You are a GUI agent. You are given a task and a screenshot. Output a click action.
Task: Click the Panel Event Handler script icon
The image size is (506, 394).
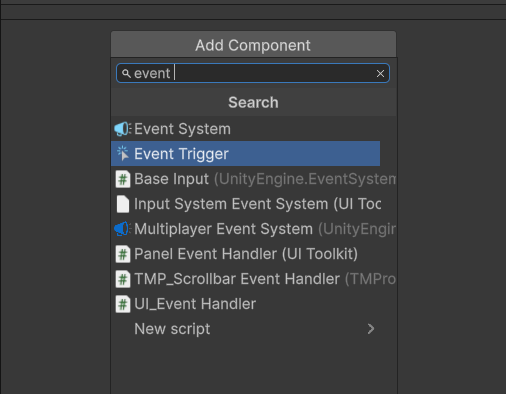point(123,254)
